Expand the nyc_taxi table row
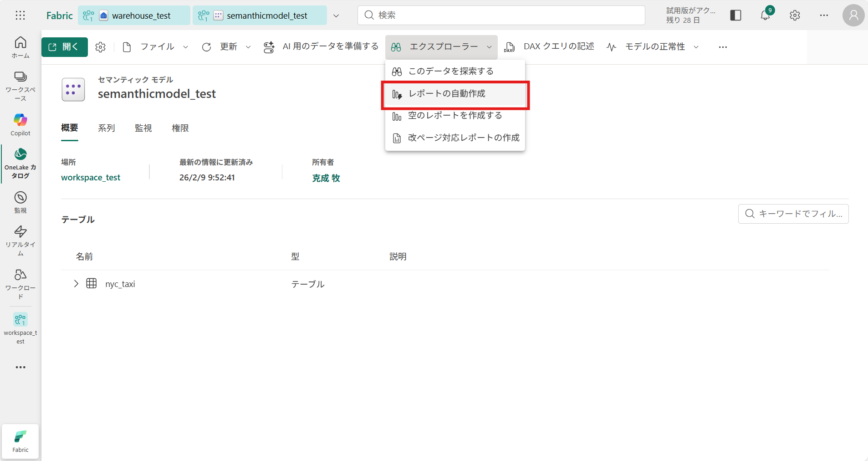Viewport: 868px width, 461px height. click(76, 284)
